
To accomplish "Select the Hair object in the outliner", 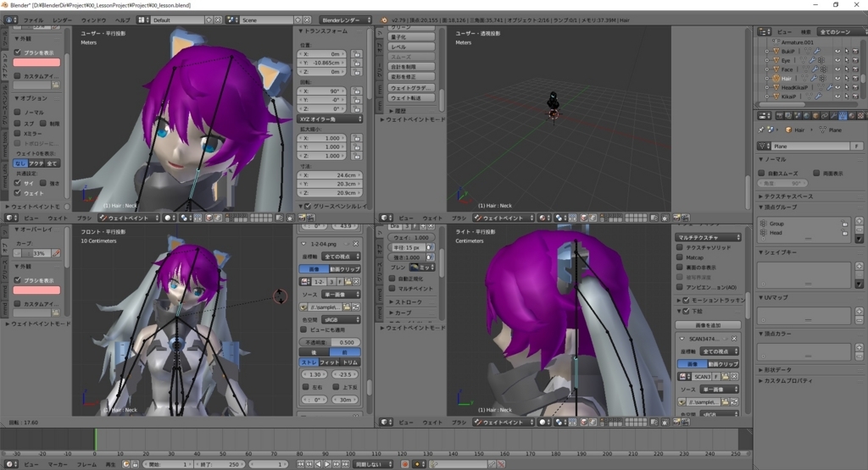I will [x=787, y=79].
